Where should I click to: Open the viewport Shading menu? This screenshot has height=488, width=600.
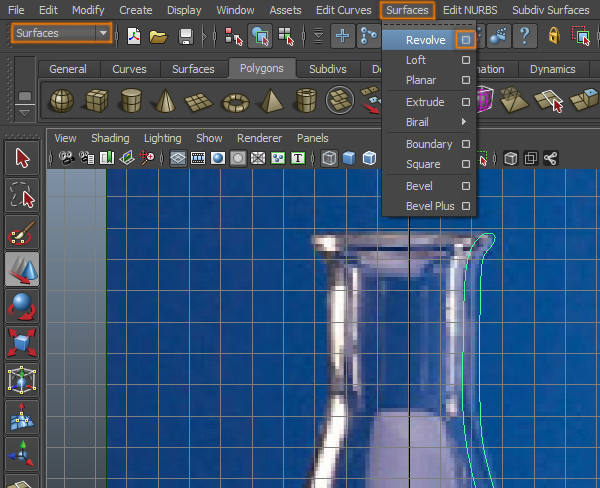110,138
